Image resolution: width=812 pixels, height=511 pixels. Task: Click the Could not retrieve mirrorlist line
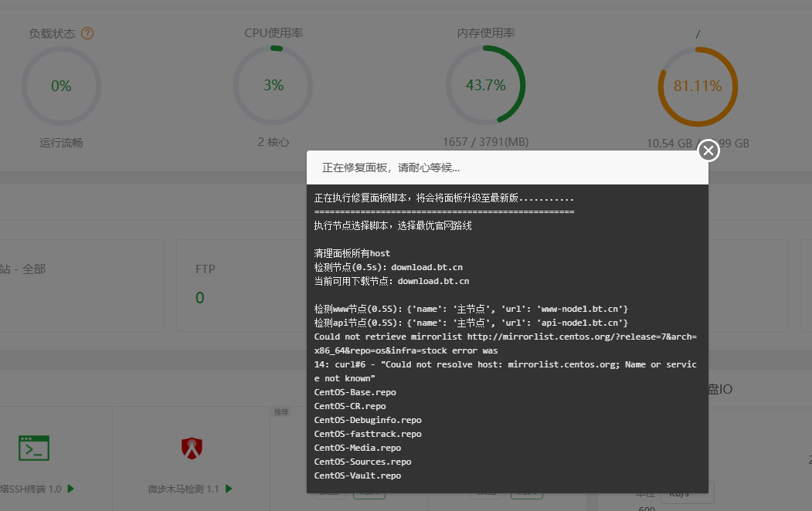[x=505, y=343]
